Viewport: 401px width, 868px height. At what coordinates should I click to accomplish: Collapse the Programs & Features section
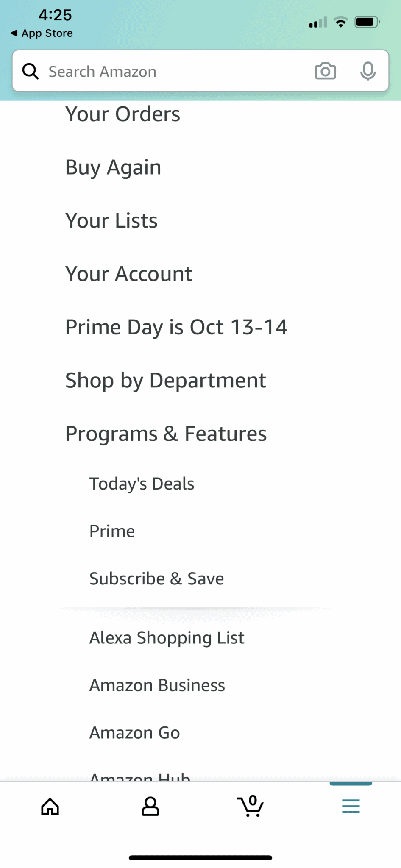click(x=166, y=434)
